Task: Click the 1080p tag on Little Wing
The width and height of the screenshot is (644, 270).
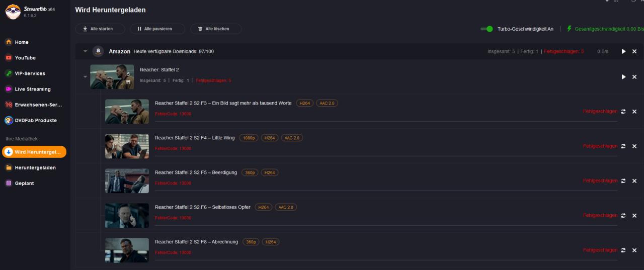Action: (x=249, y=138)
